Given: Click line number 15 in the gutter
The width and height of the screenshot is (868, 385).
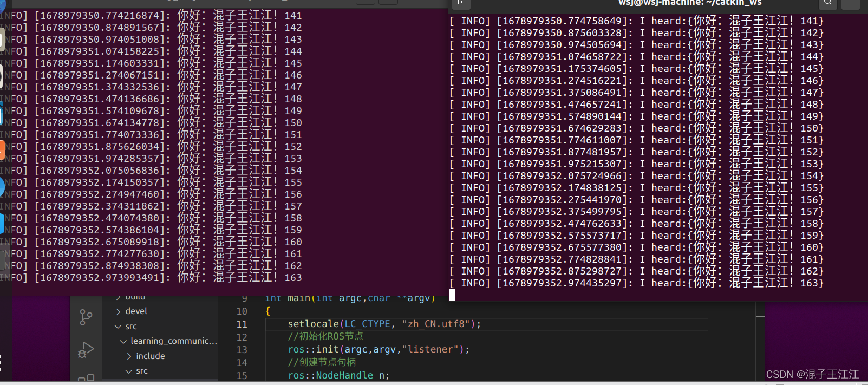Looking at the screenshot, I should click(242, 376).
